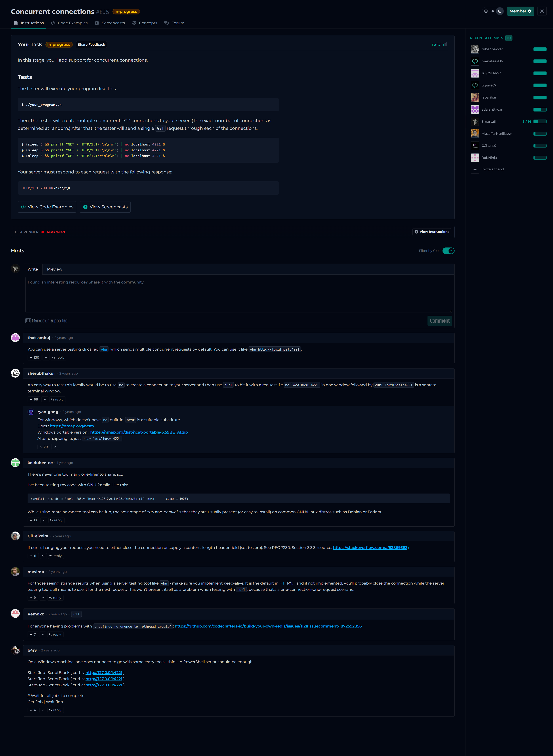553x756 pixels.
Task: Switch to system theme monitor icon
Action: (x=486, y=11)
